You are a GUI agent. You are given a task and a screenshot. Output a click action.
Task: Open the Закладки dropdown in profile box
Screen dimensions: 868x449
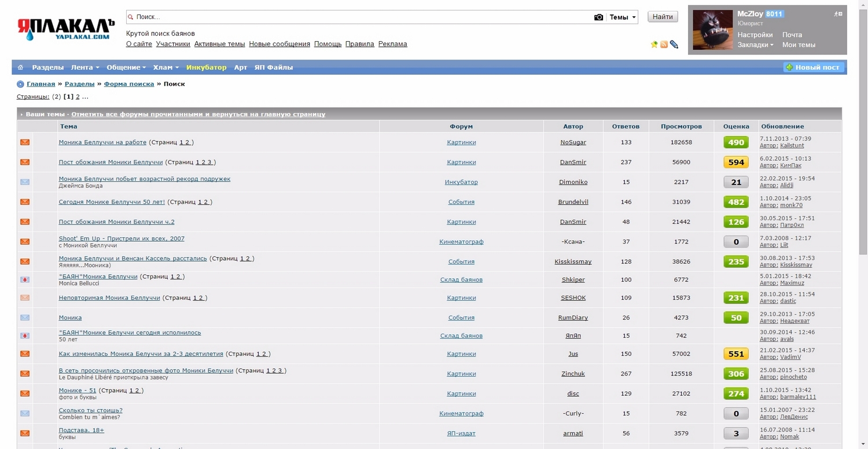click(755, 45)
